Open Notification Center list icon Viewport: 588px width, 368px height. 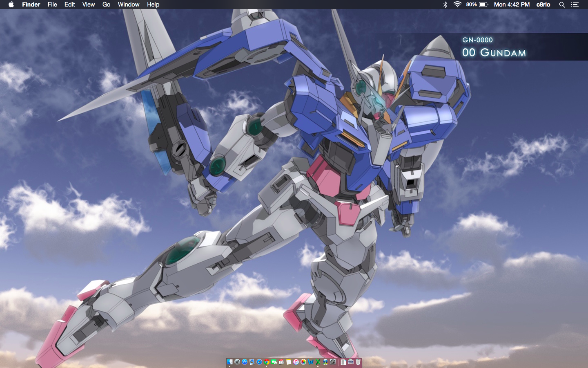click(x=575, y=4)
